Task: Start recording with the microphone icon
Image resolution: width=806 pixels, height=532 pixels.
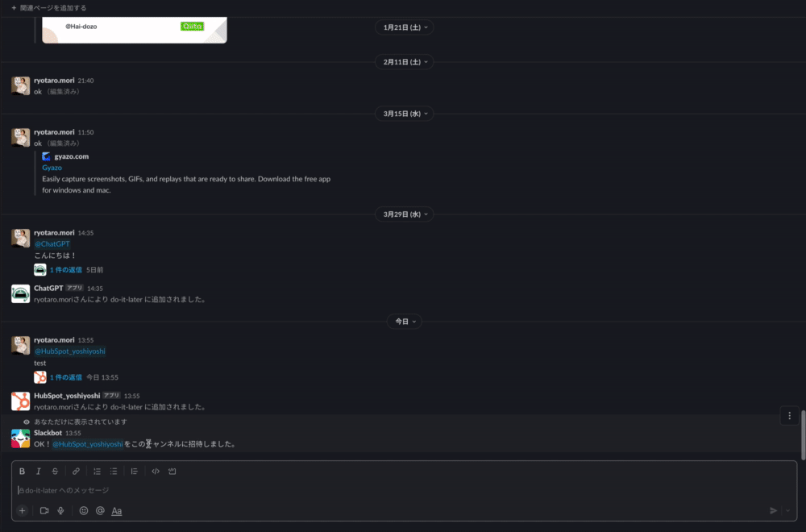Action: pos(60,510)
